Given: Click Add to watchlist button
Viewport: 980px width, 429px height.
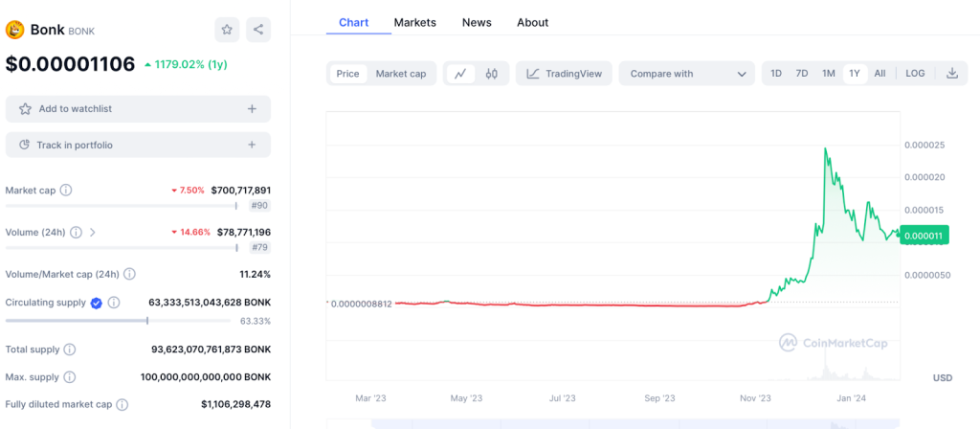Looking at the screenshot, I should tap(138, 109).
